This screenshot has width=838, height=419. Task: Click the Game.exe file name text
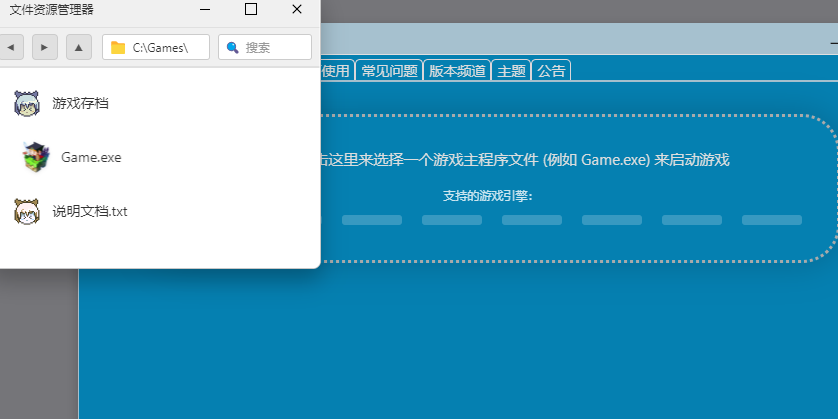(91, 157)
